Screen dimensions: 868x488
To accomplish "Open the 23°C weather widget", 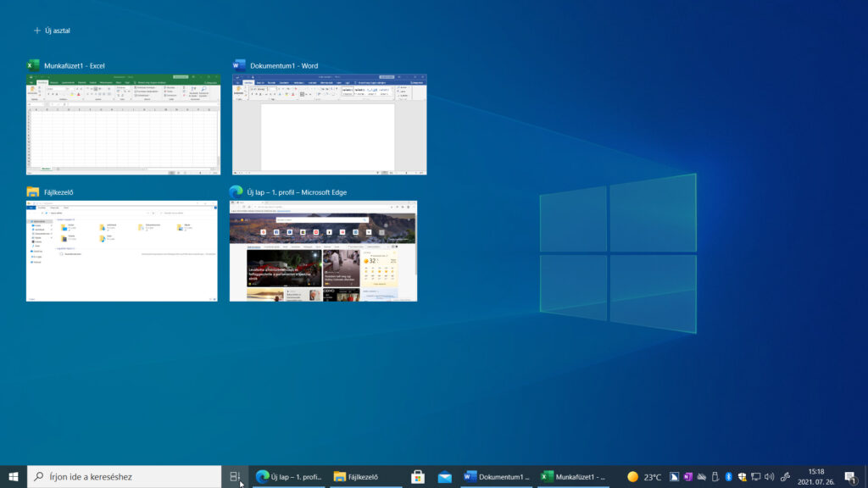I will pyautogui.click(x=644, y=476).
